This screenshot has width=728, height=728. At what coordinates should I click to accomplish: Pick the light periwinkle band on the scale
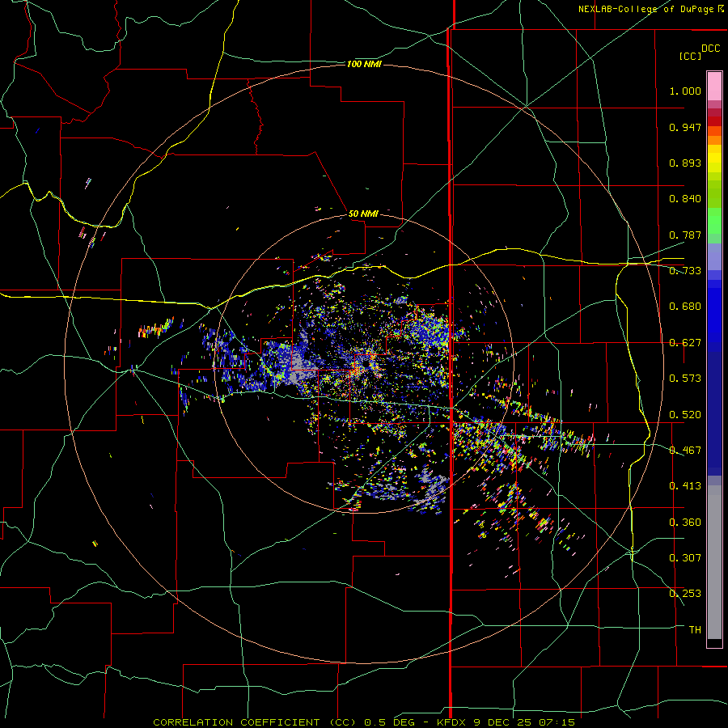pyautogui.click(x=714, y=256)
